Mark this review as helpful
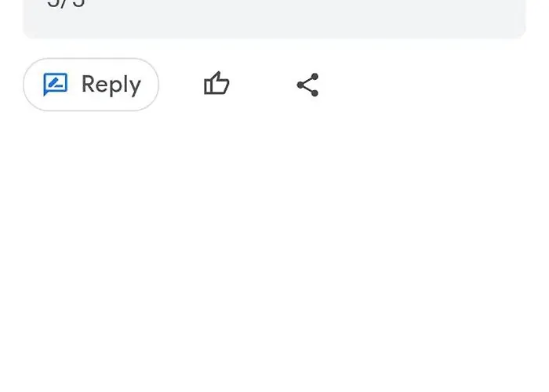549x392 pixels. point(216,84)
